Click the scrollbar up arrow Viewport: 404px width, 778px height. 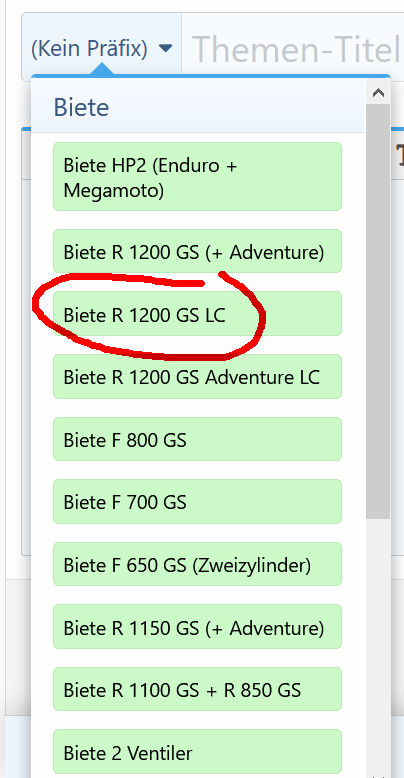pos(378,93)
